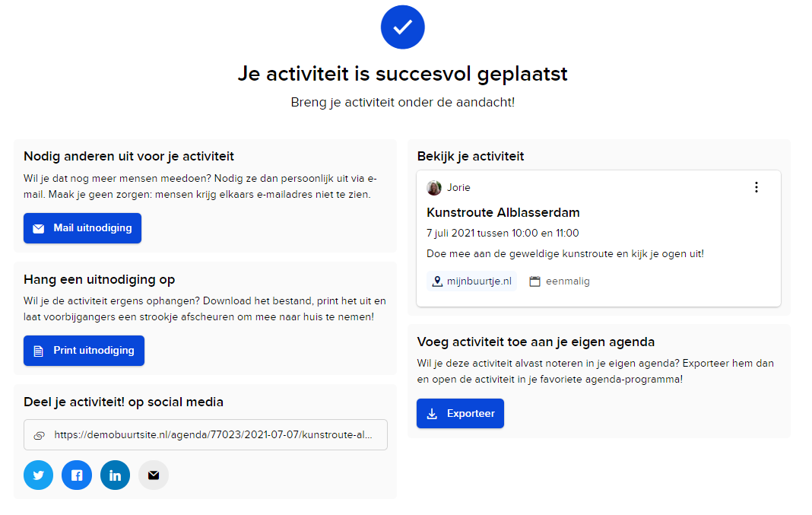812x515 pixels.
Task: Click the author name Jorie
Action: [458, 188]
